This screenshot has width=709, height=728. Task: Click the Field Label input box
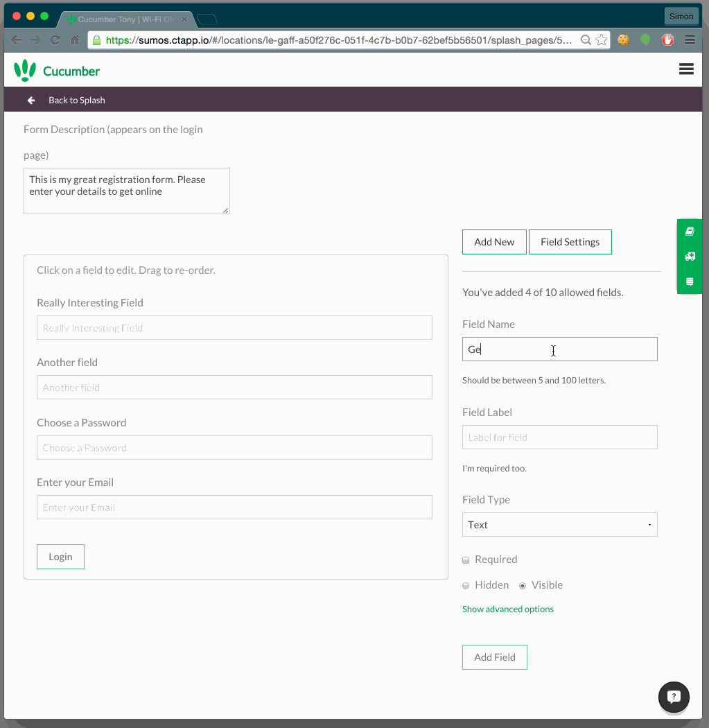pyautogui.click(x=559, y=437)
